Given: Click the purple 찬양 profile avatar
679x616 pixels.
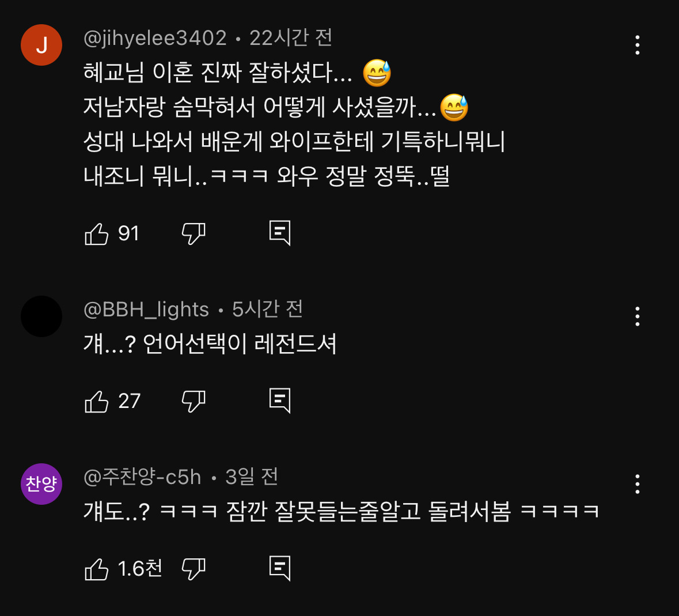Looking at the screenshot, I should click(x=41, y=484).
